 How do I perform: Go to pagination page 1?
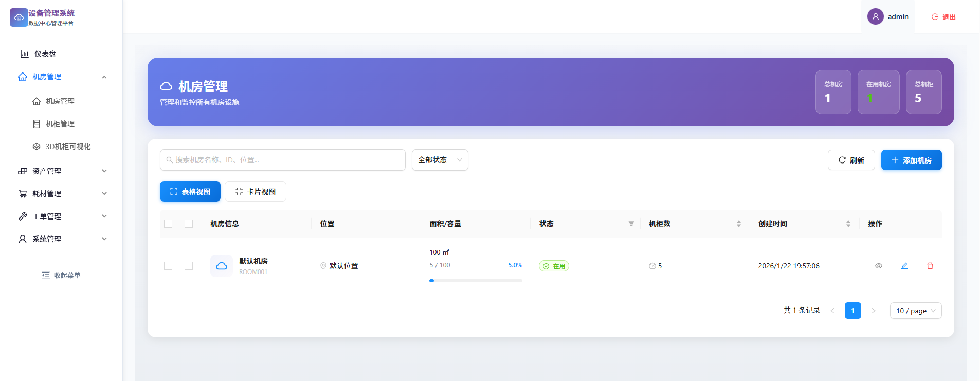(x=853, y=311)
